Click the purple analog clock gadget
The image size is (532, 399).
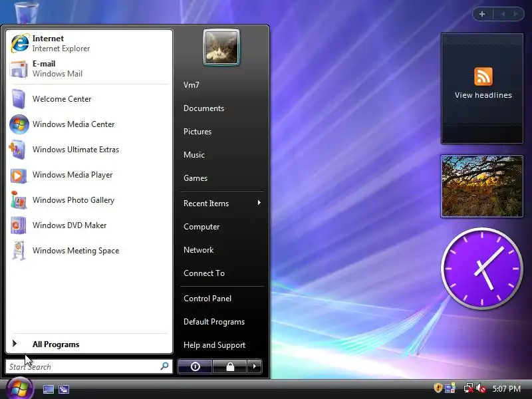481,268
